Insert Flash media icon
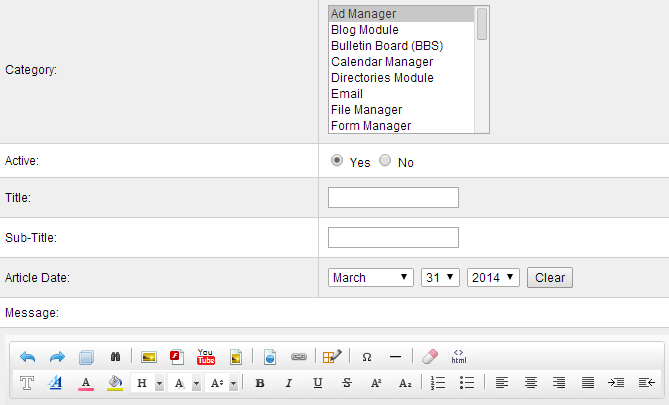This screenshot has height=405, width=669. coord(177,357)
